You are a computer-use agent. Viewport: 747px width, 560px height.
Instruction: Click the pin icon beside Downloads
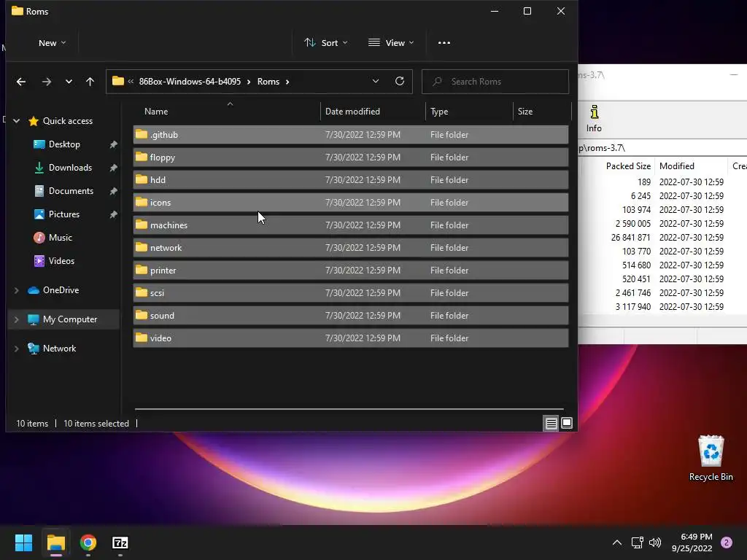(113, 168)
